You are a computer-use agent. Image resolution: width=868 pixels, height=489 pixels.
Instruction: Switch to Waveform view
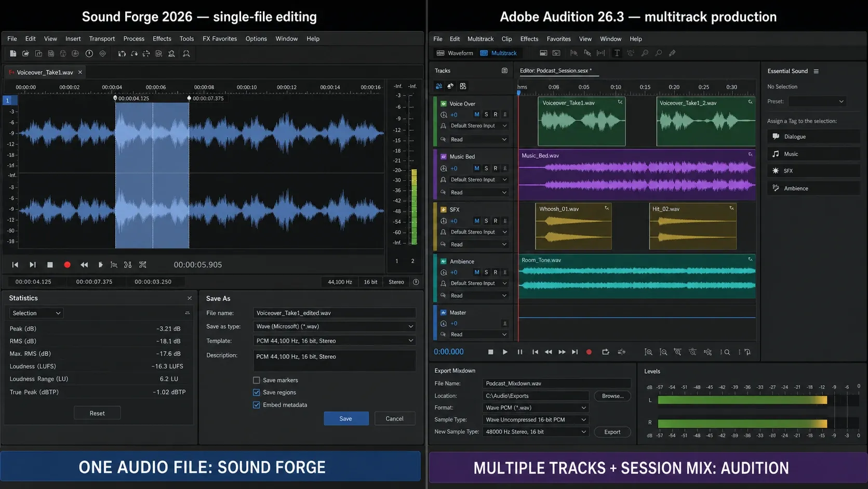455,53
